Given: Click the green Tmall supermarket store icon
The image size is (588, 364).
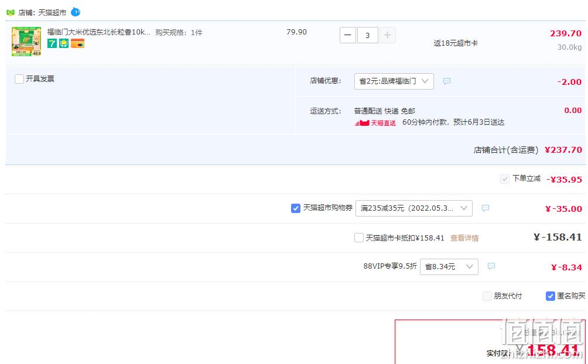Looking at the screenshot, I should (x=10, y=12).
